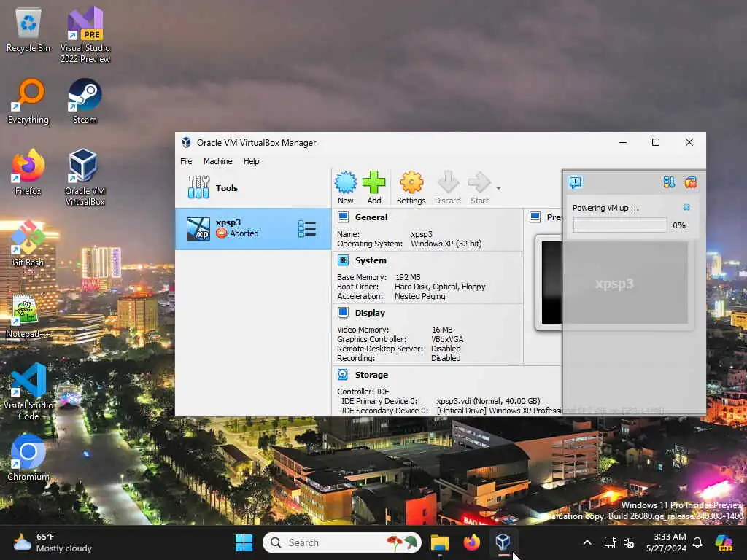Click the Base Memory 192 MB value

click(408, 277)
